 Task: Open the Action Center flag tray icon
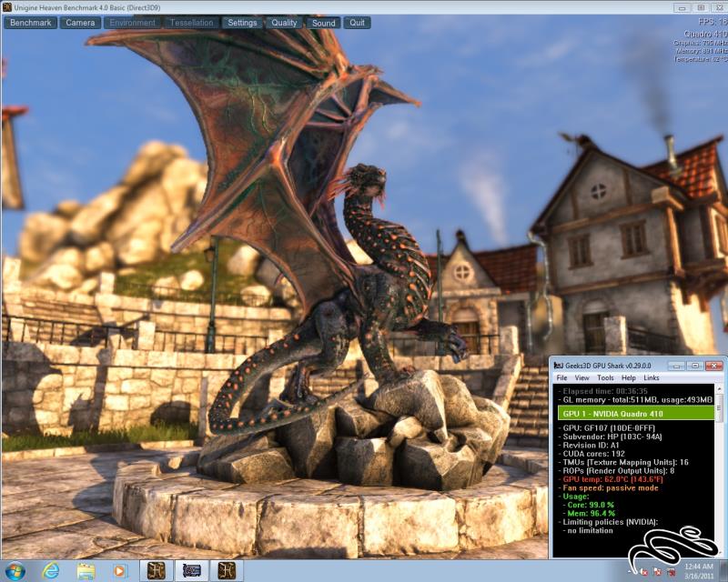coord(657,572)
